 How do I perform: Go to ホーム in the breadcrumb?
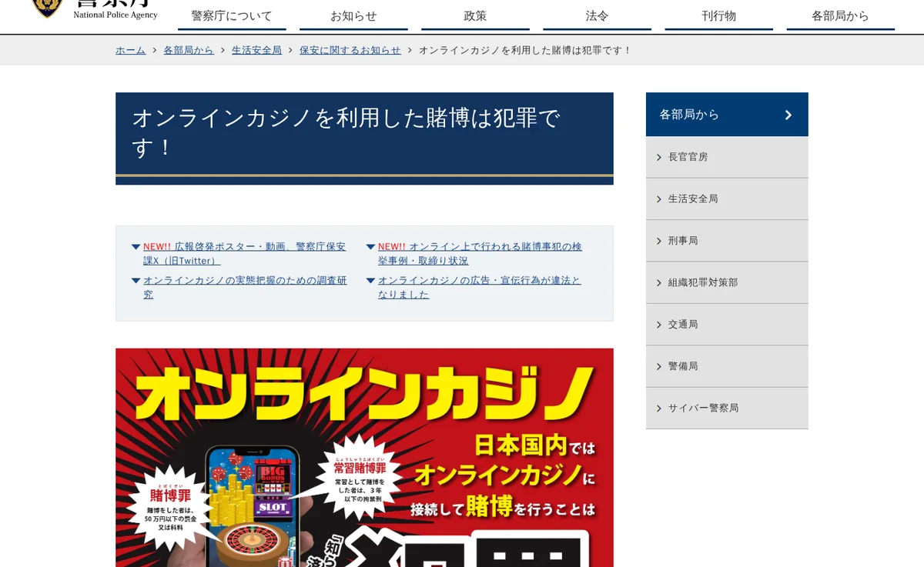pyautogui.click(x=130, y=50)
